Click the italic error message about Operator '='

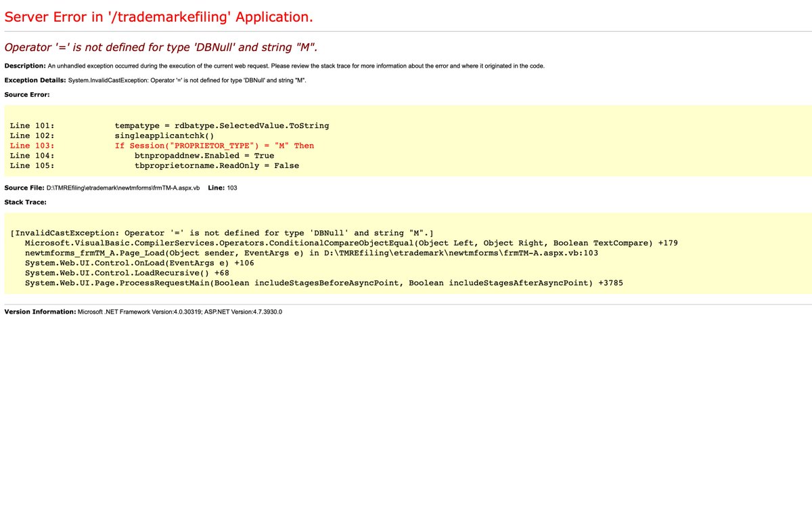[161, 47]
